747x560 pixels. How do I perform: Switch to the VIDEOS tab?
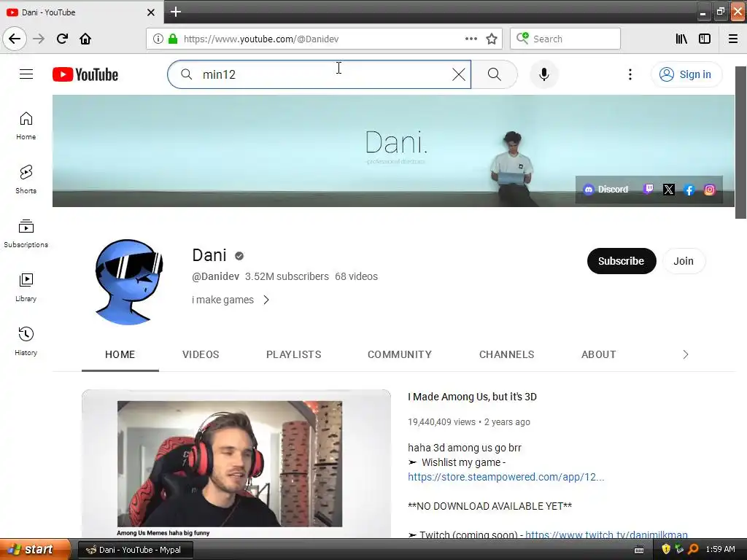pos(201,354)
